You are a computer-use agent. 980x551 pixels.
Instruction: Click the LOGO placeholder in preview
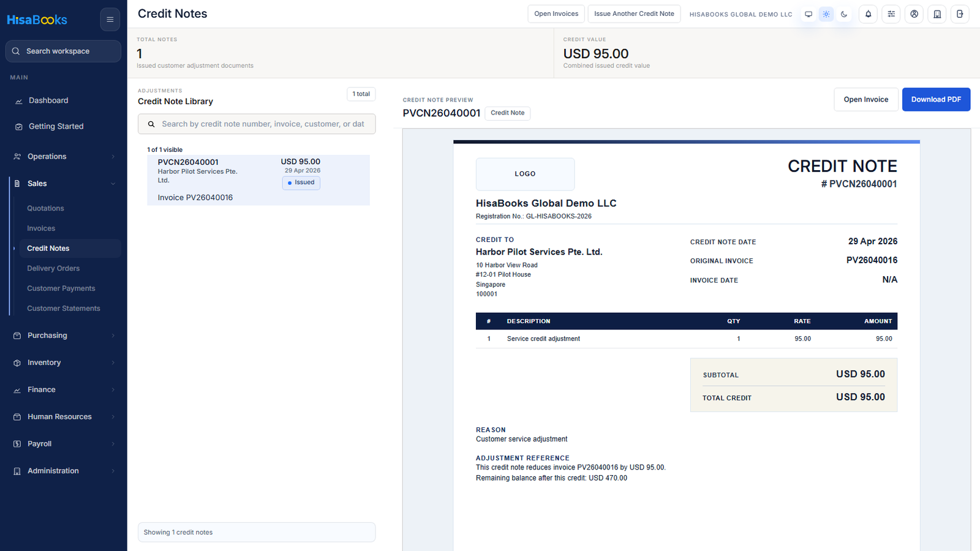(525, 174)
